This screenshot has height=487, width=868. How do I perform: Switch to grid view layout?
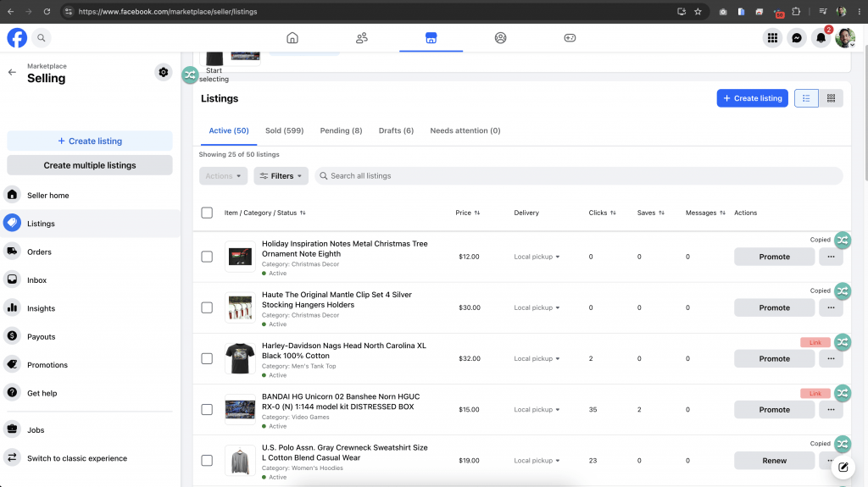point(831,98)
